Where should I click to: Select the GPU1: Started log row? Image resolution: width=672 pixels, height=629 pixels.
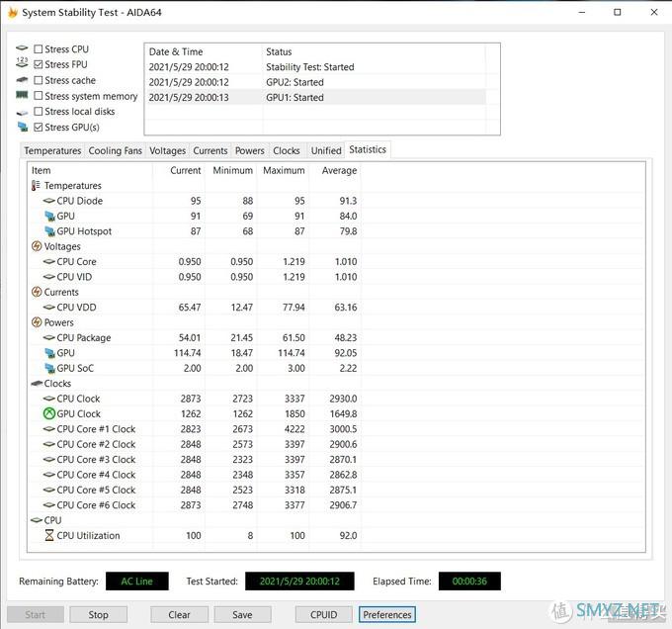tap(315, 97)
